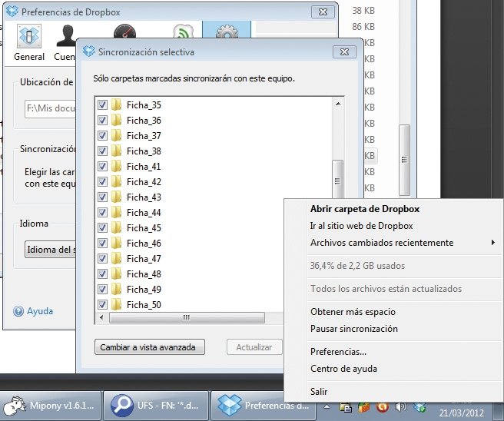This screenshot has height=421, width=504.
Task: Switch to Preferencias Dropbox taskbar button
Action: [264, 406]
